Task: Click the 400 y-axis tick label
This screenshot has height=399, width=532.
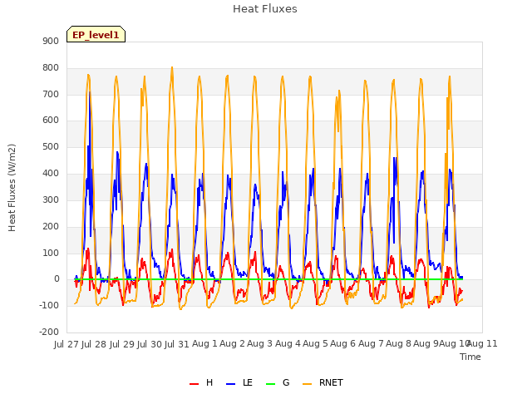Action: [51, 173]
